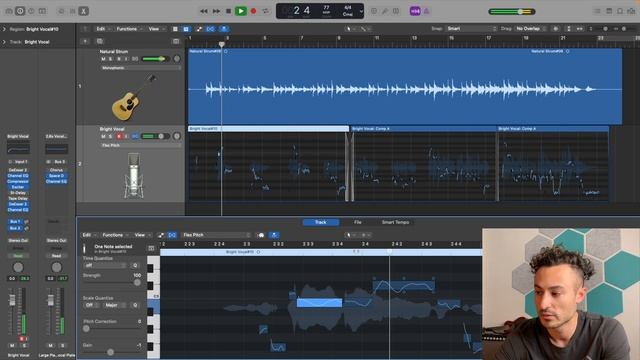Open the Quick Help icon in the control bar
The image size is (640, 360).
[x=31, y=11]
